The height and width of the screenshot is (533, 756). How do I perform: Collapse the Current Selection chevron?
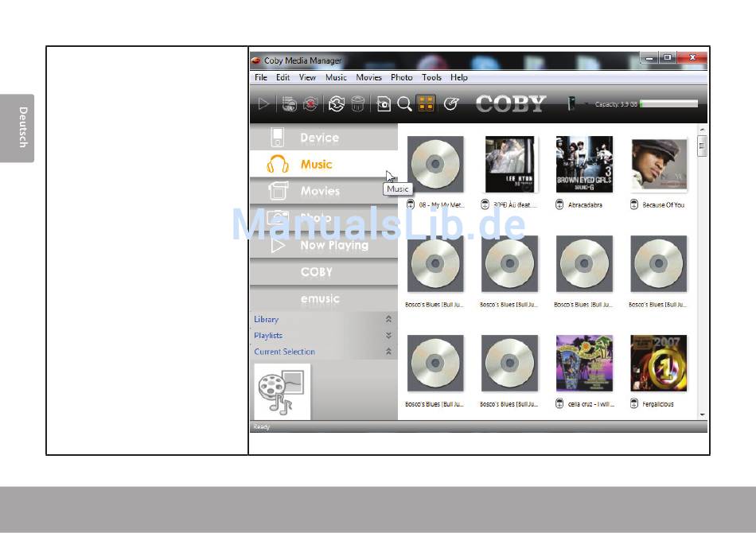pyautogui.click(x=388, y=352)
